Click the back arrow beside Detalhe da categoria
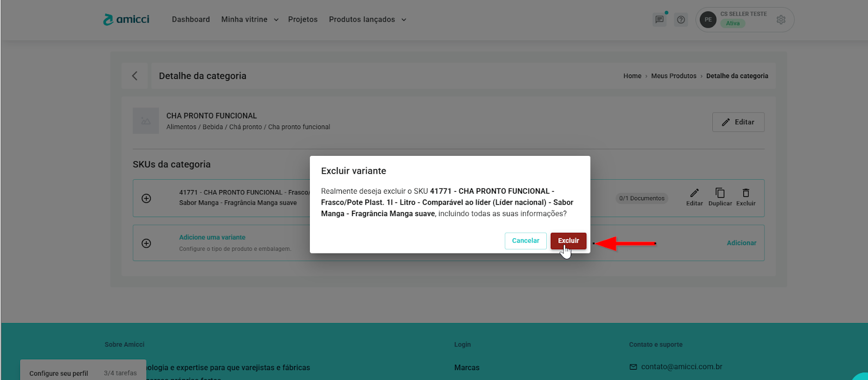 [x=135, y=76]
